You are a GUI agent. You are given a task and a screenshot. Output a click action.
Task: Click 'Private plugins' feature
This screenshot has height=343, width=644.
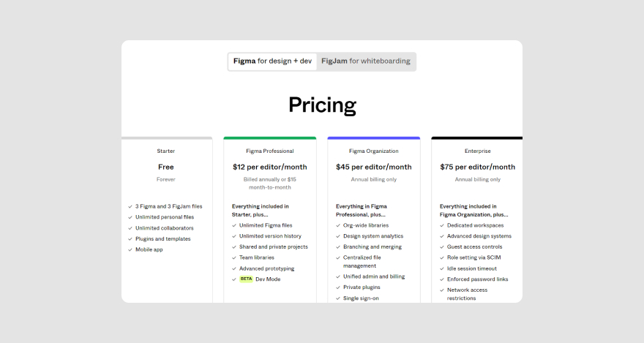362,287
